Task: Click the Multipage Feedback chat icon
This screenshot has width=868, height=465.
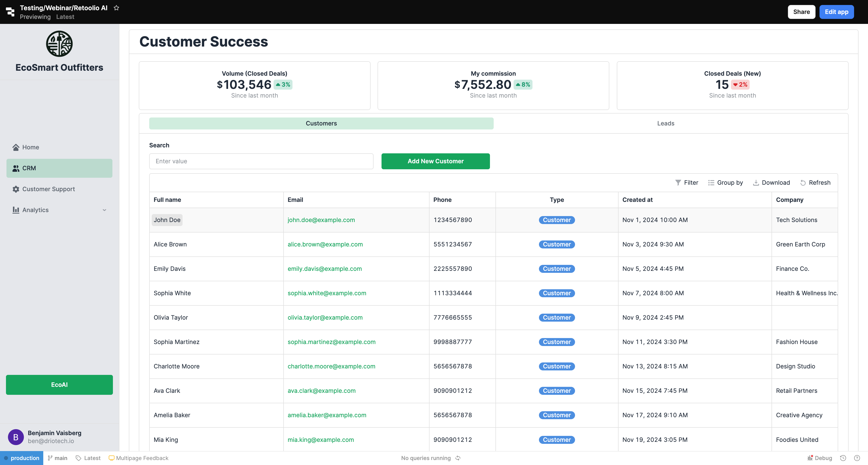Action: [x=111, y=458]
